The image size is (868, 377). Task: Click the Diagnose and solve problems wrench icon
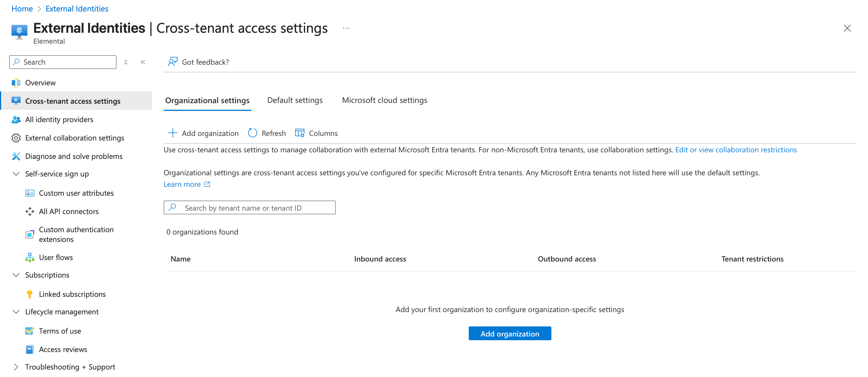[x=16, y=156]
